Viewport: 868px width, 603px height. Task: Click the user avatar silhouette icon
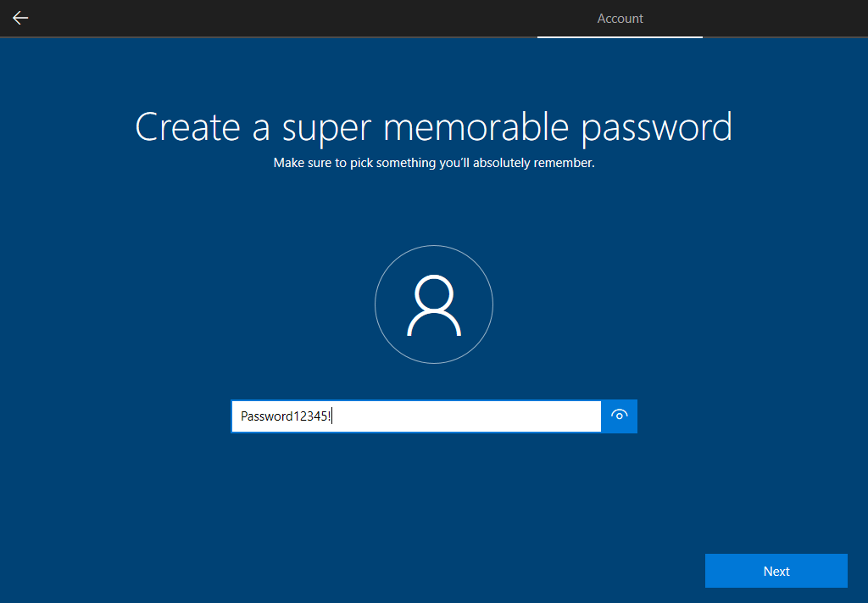434,304
